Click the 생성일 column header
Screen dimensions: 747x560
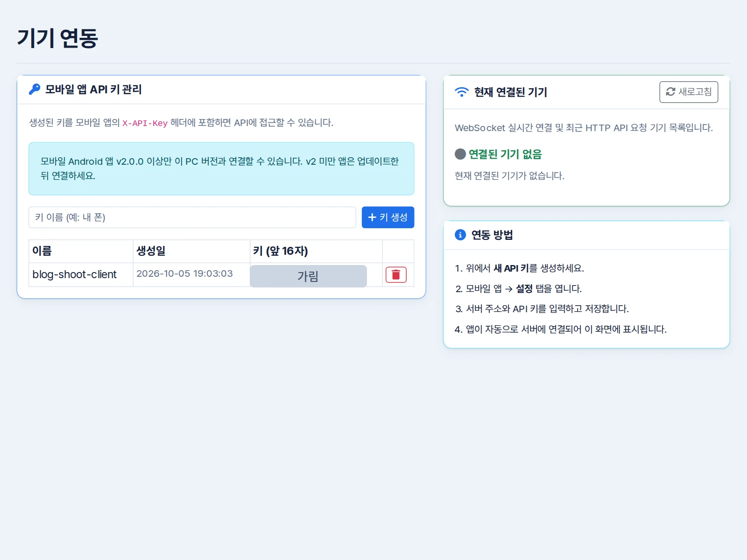coord(191,251)
